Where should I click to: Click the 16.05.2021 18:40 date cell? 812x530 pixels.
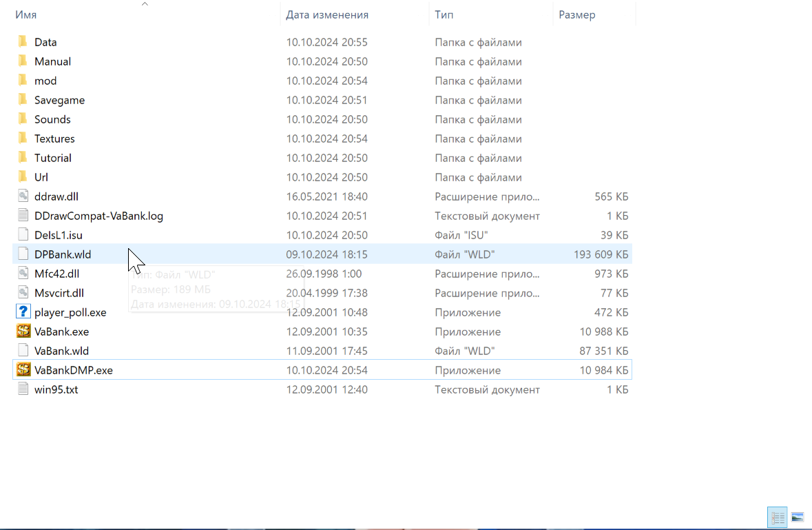326,196
